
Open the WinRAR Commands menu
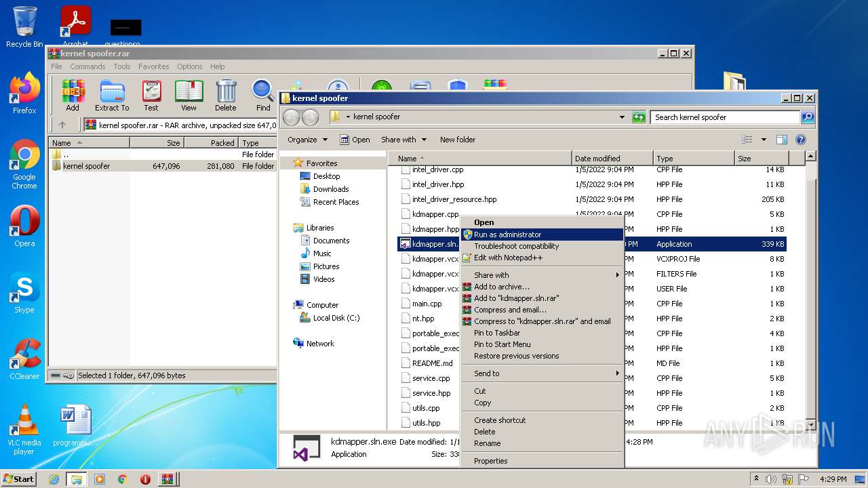tap(87, 66)
